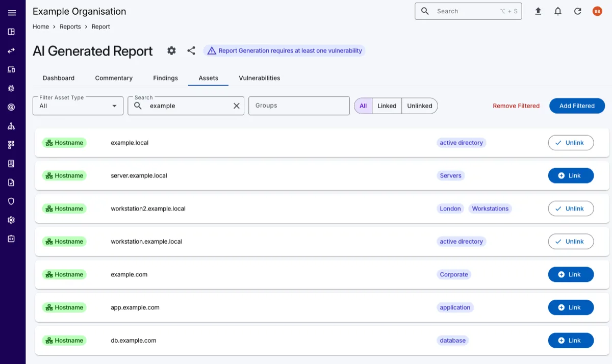Image resolution: width=612 pixels, height=364 pixels.
Task: Switch to the Findings tab
Action: pos(165,78)
